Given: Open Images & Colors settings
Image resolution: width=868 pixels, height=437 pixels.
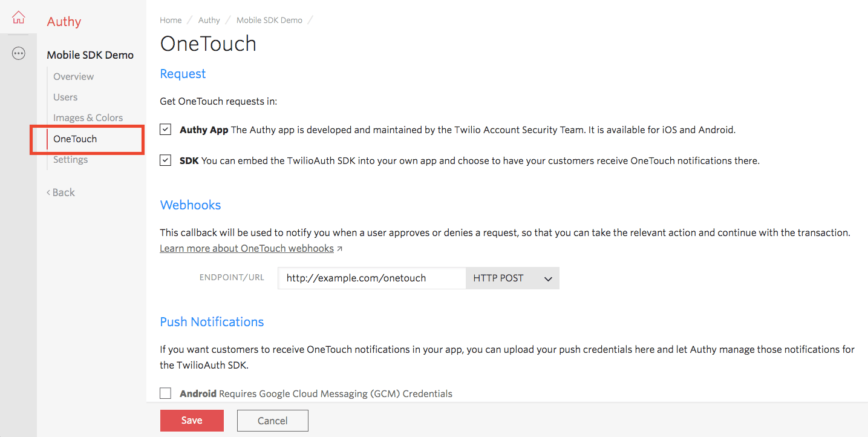Looking at the screenshot, I should [x=88, y=118].
